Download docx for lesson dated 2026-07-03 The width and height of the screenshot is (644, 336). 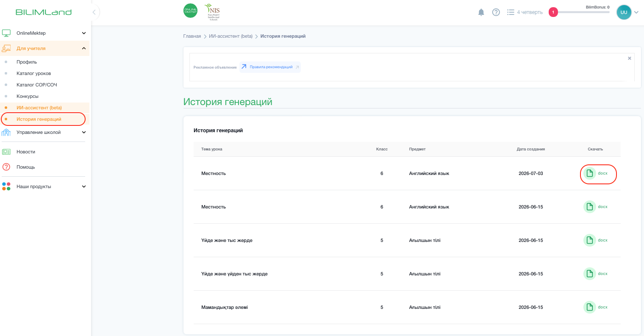tap(596, 173)
